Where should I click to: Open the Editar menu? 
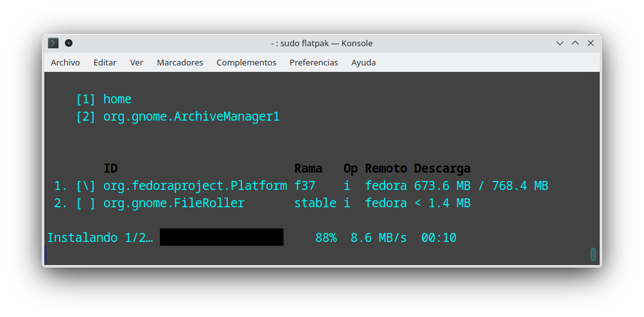105,62
